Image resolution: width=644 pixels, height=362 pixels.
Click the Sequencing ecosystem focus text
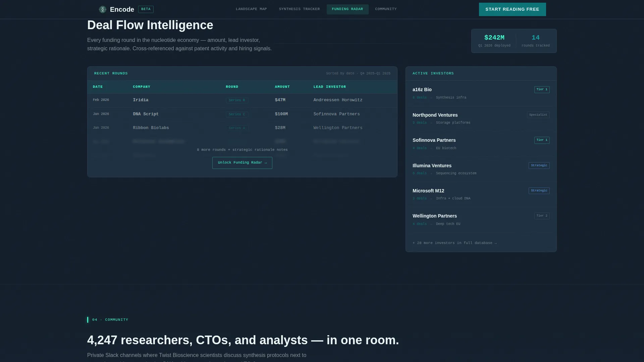coord(456,173)
